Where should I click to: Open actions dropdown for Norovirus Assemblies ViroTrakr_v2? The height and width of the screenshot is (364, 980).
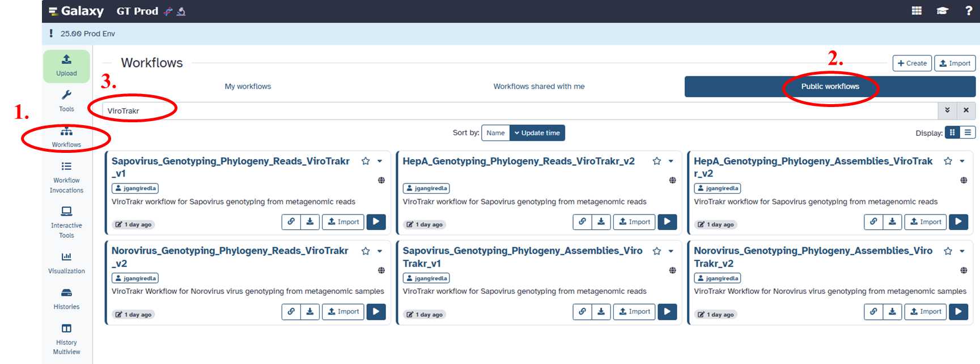pos(962,251)
